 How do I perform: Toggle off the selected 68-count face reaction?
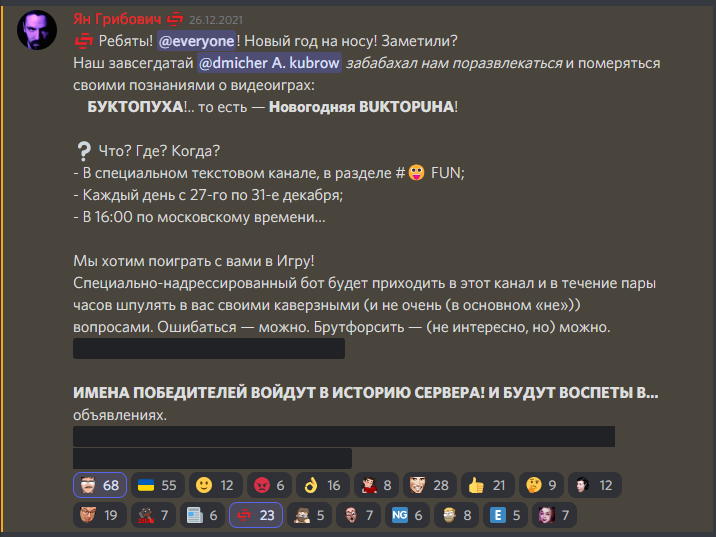(100, 486)
